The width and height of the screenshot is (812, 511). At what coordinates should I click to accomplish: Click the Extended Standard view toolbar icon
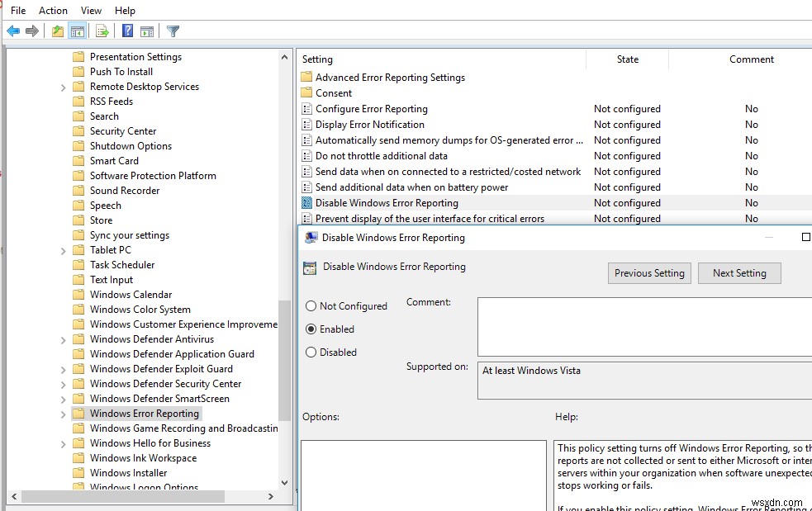pyautogui.click(x=147, y=31)
